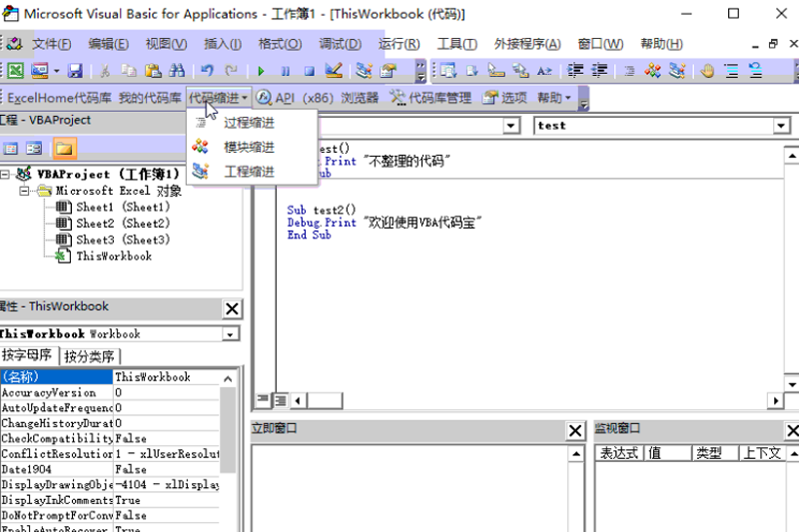Toggle Breakpoint with the hand icon
799x532 pixels.
(x=707, y=70)
